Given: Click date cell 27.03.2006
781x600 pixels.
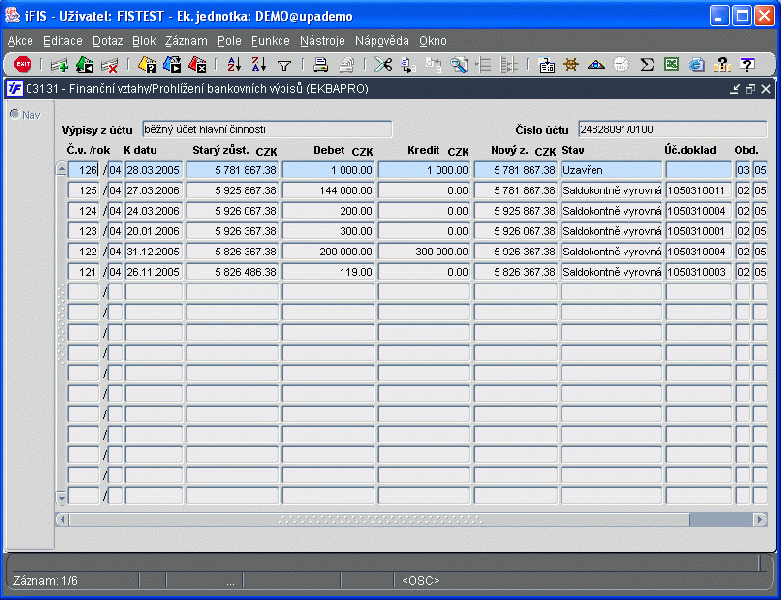Looking at the screenshot, I should point(153,190).
